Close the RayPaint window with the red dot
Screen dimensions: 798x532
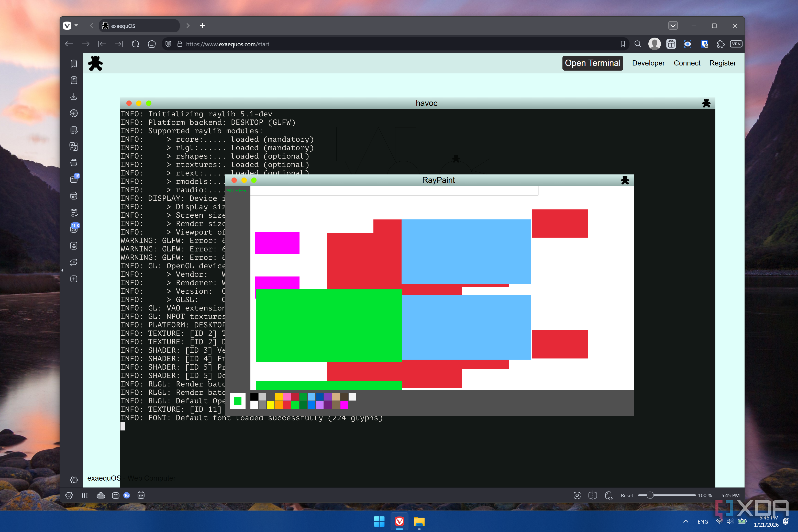(x=234, y=180)
